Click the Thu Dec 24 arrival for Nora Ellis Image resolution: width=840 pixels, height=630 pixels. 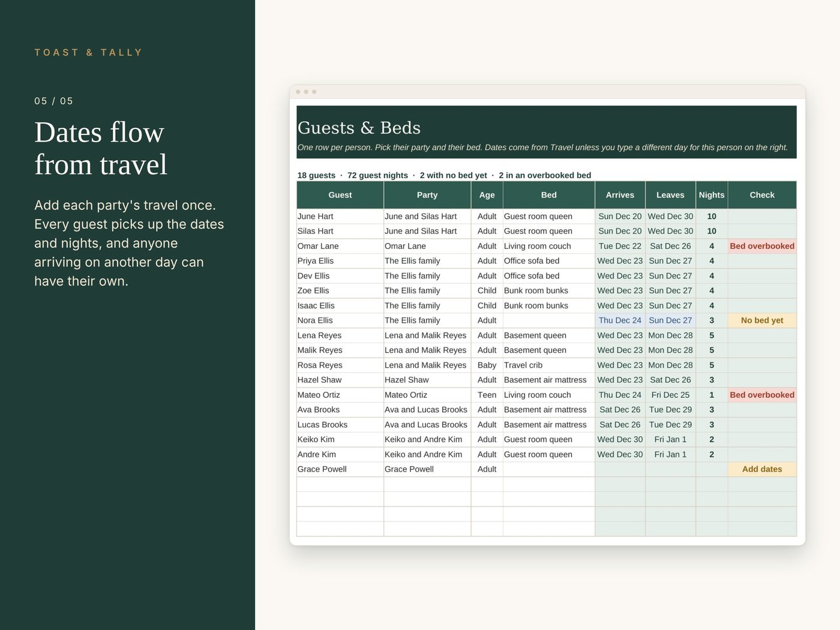pyautogui.click(x=620, y=320)
